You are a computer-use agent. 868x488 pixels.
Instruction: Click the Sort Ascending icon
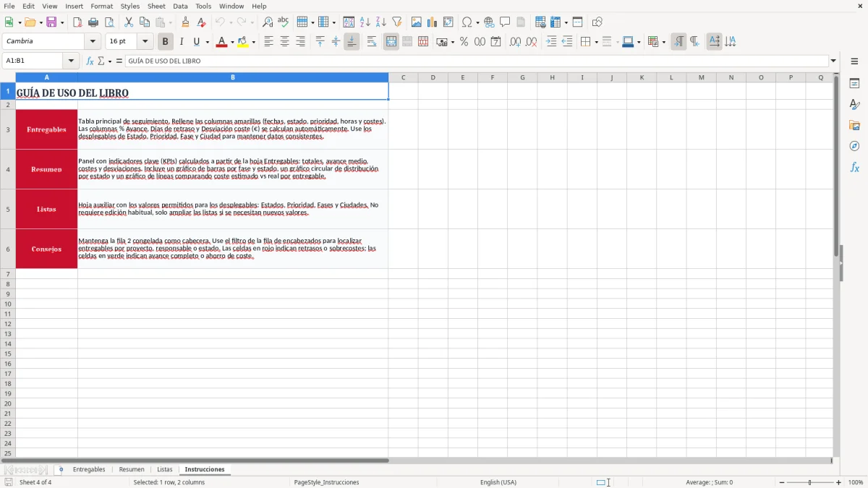point(365,22)
